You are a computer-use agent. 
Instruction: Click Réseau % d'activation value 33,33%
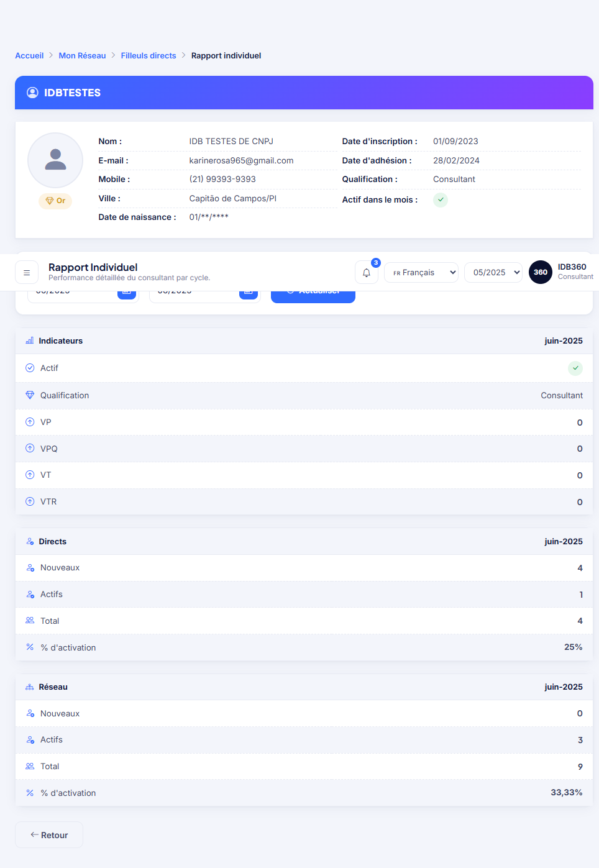567,792
